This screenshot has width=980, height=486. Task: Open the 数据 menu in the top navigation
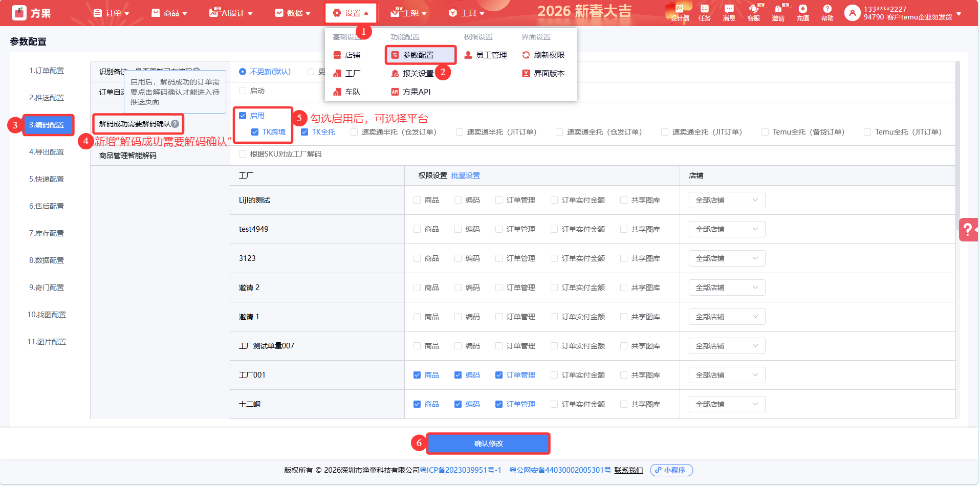point(293,13)
